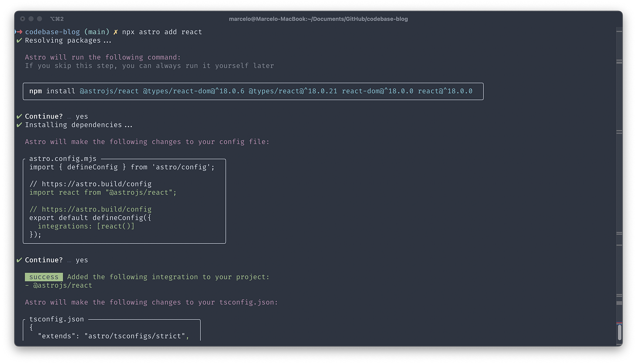The height and width of the screenshot is (364, 637).
Task: Click 'npx astro add react' command text
Action: click(x=162, y=32)
